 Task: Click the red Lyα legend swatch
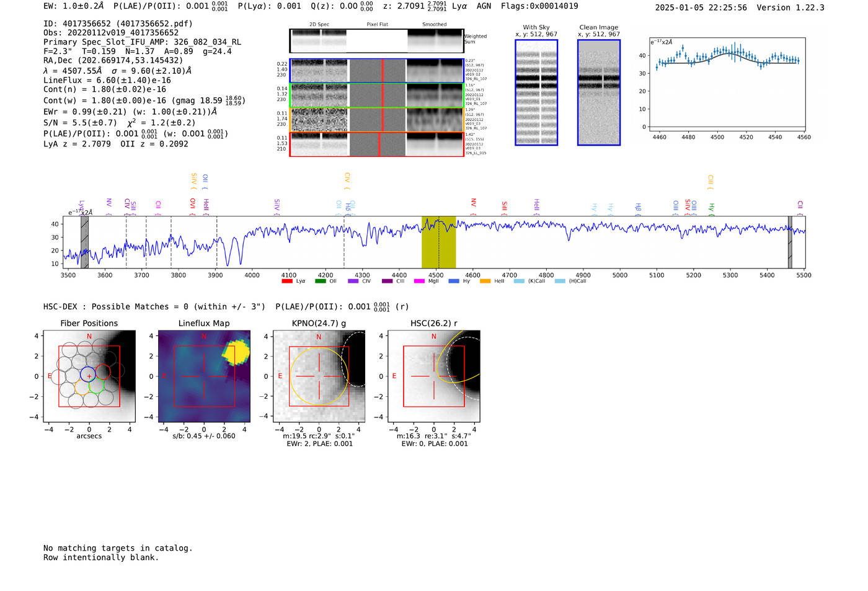tap(287, 281)
